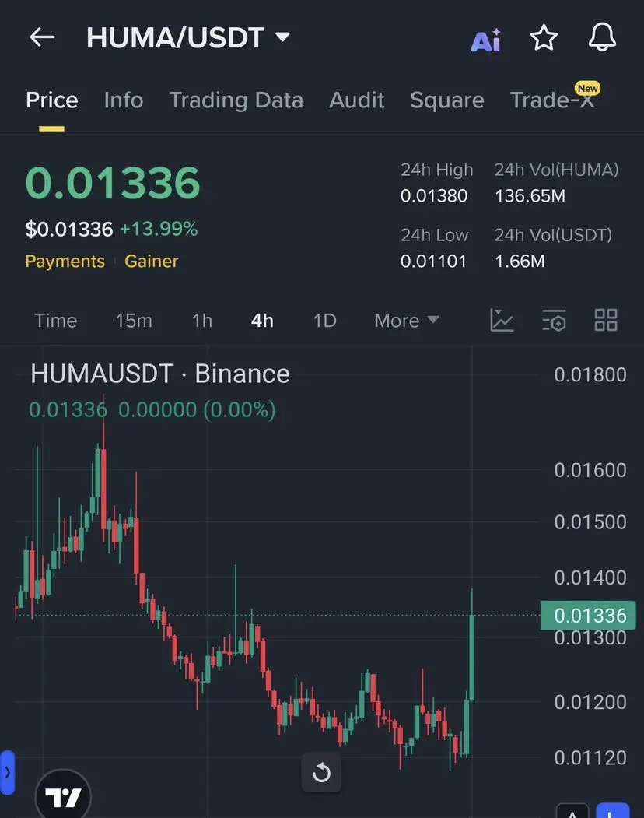Select the 15m chart interval
This screenshot has height=818, width=644.
click(x=134, y=321)
